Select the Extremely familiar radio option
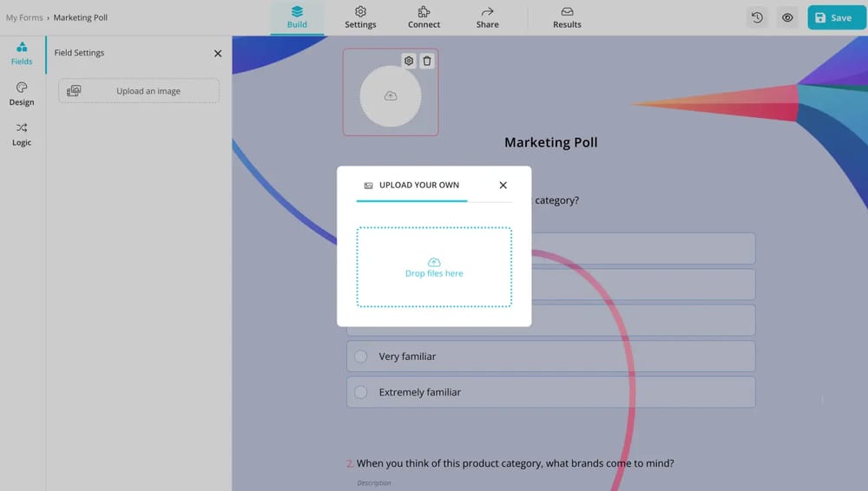 (361, 392)
